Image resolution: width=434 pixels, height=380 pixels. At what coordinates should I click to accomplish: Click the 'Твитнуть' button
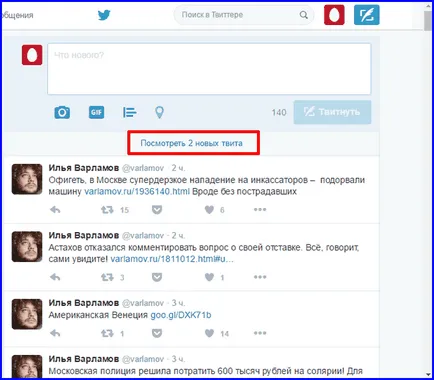332,112
